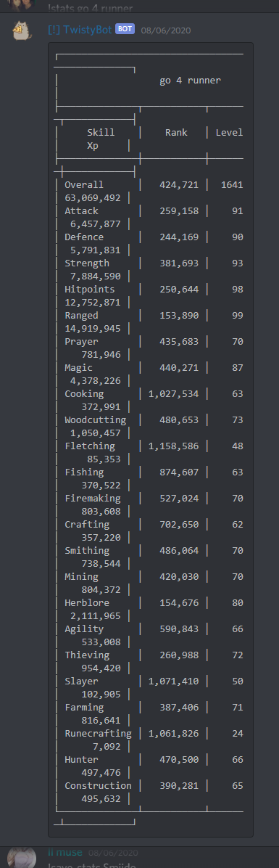Screen dimensions: 279x868
Task: Click the Construction skill entry
Action: 98,785
